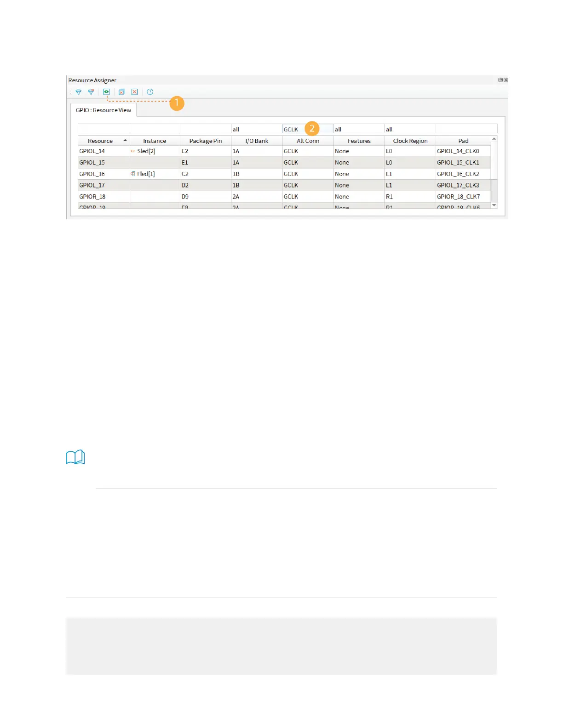Sort by the Features column header
This screenshot has width=563, height=728.
359,141
